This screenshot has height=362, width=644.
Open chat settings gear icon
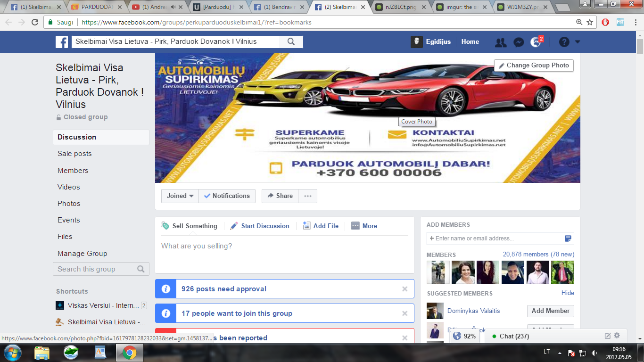(x=617, y=336)
